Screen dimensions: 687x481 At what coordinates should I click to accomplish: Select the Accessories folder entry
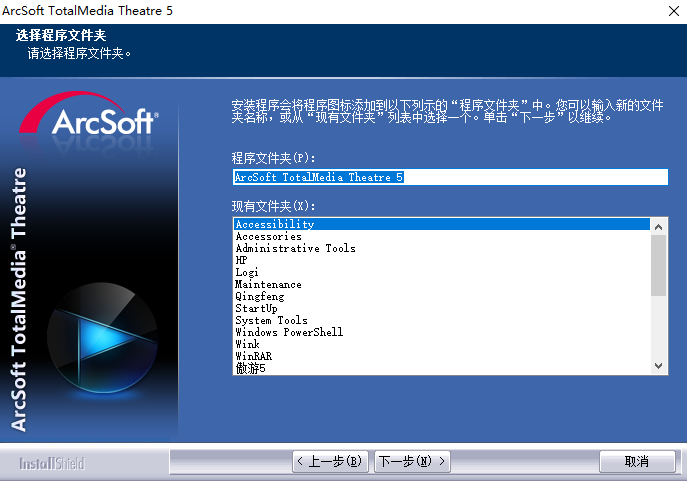pos(442,236)
